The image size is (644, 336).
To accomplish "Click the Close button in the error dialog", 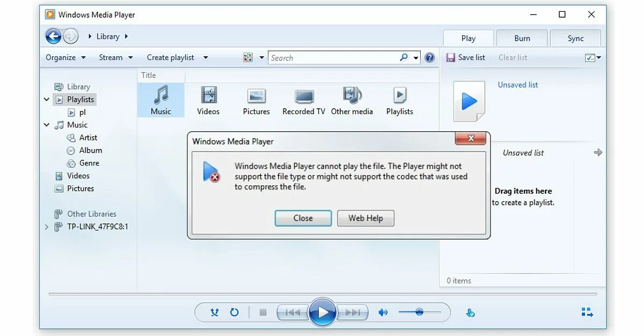I will pos(303,218).
